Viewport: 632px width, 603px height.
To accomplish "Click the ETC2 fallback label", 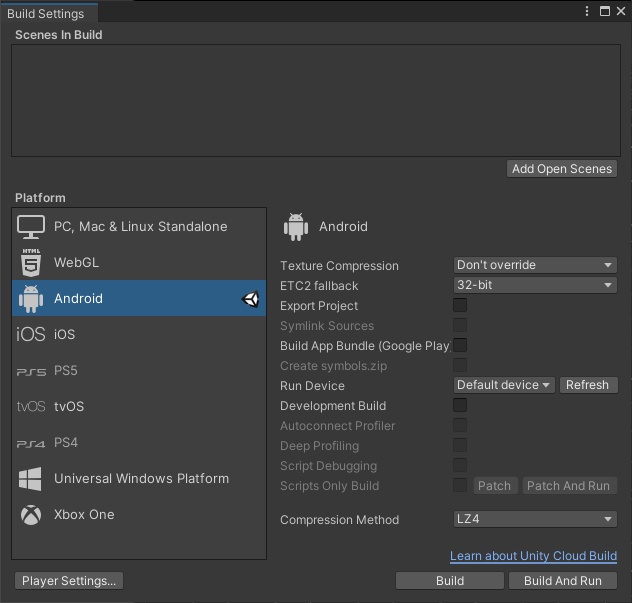I will coord(319,286).
